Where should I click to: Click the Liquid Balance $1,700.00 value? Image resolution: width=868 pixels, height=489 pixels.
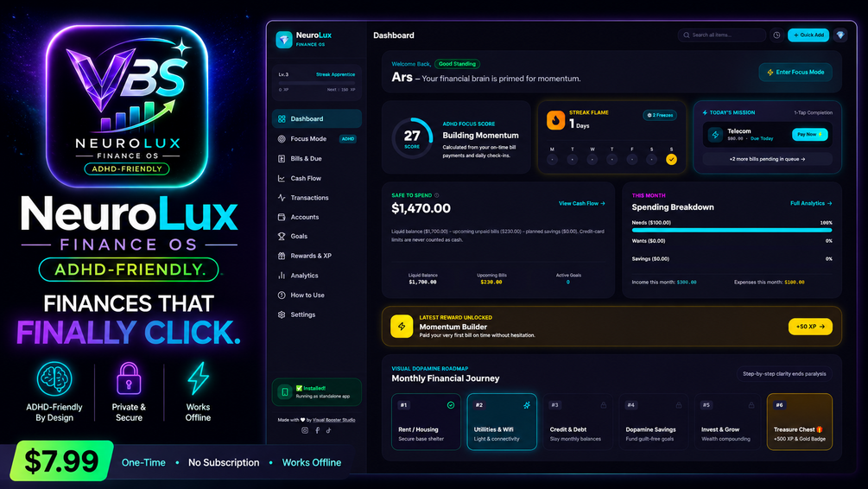tap(422, 282)
